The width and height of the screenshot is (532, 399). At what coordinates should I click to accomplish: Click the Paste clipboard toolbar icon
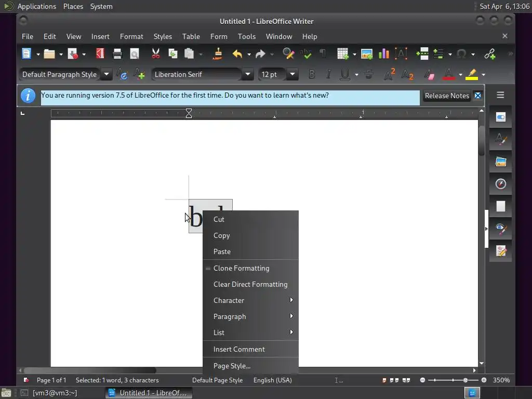pyautogui.click(x=189, y=54)
